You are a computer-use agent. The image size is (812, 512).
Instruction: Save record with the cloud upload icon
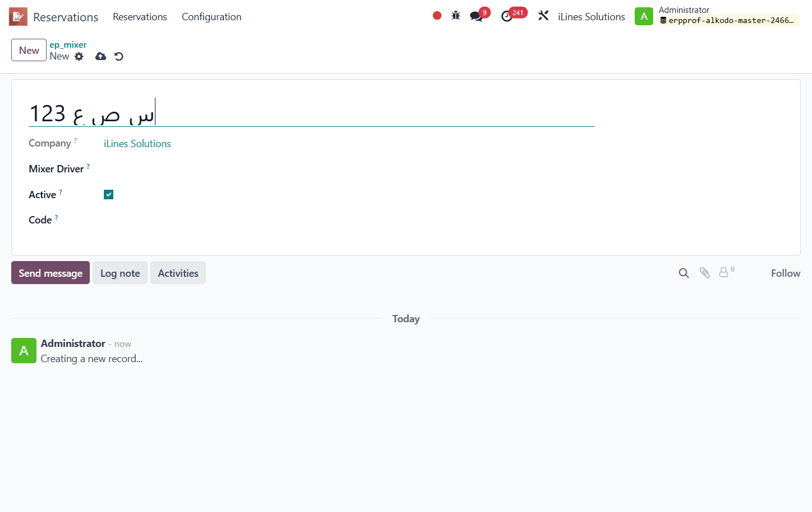(100, 56)
